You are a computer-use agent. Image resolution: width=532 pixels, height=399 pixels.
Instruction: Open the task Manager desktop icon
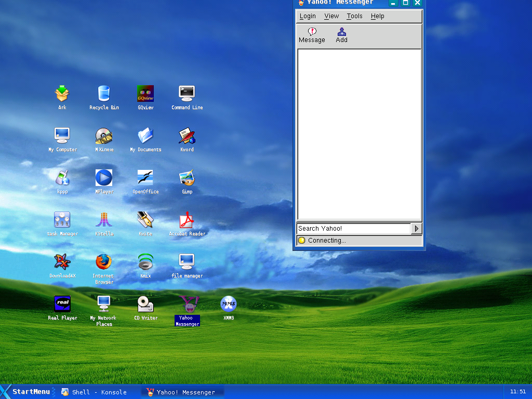(62, 220)
